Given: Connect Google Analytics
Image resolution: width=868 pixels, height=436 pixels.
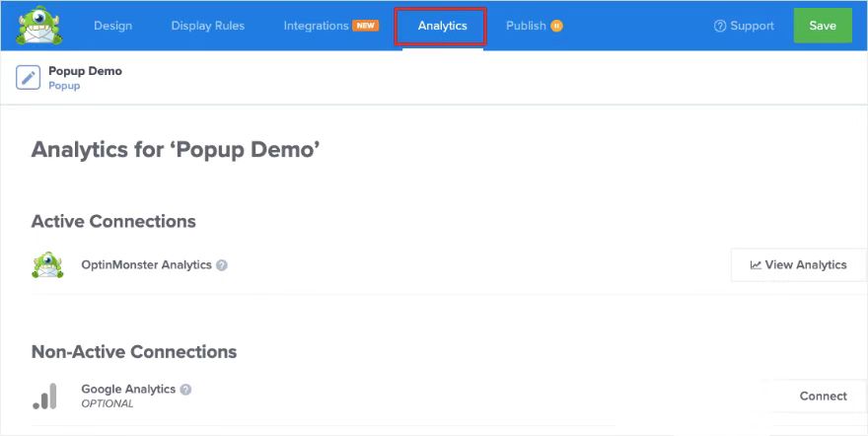Looking at the screenshot, I should [x=823, y=396].
